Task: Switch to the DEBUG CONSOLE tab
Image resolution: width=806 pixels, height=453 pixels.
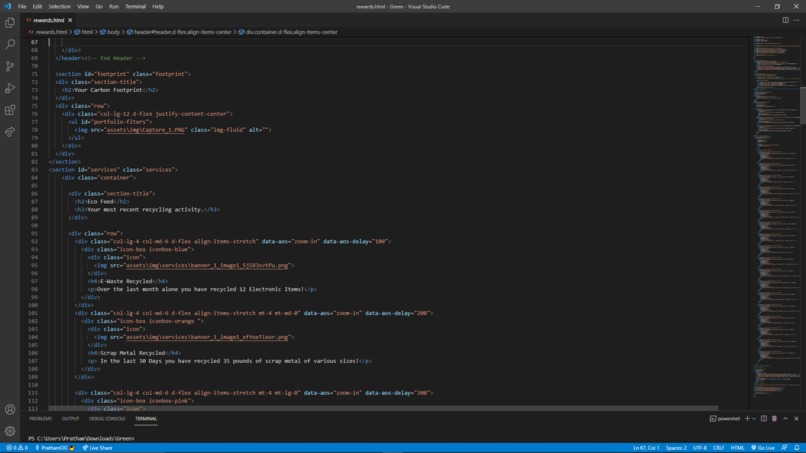Action: coord(107,419)
